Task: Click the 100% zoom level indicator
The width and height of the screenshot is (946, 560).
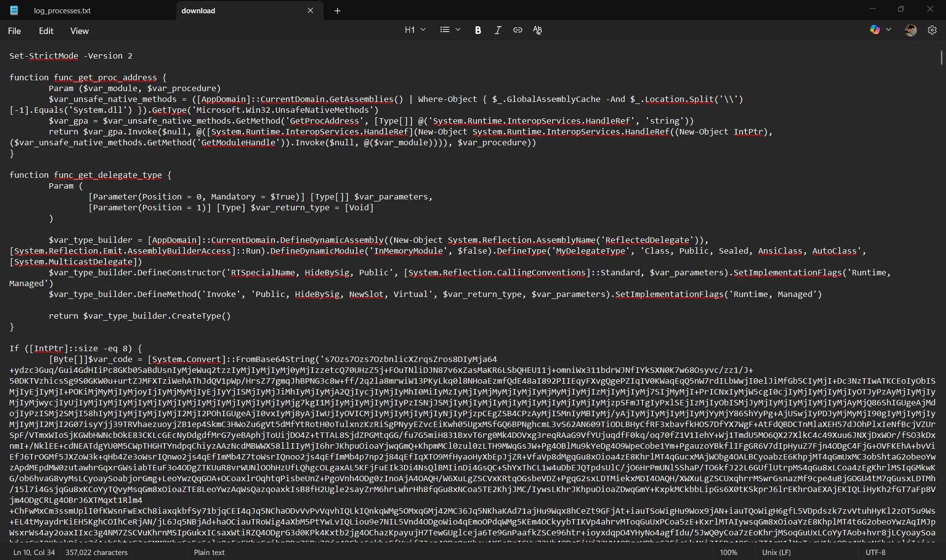Action: coord(728,552)
